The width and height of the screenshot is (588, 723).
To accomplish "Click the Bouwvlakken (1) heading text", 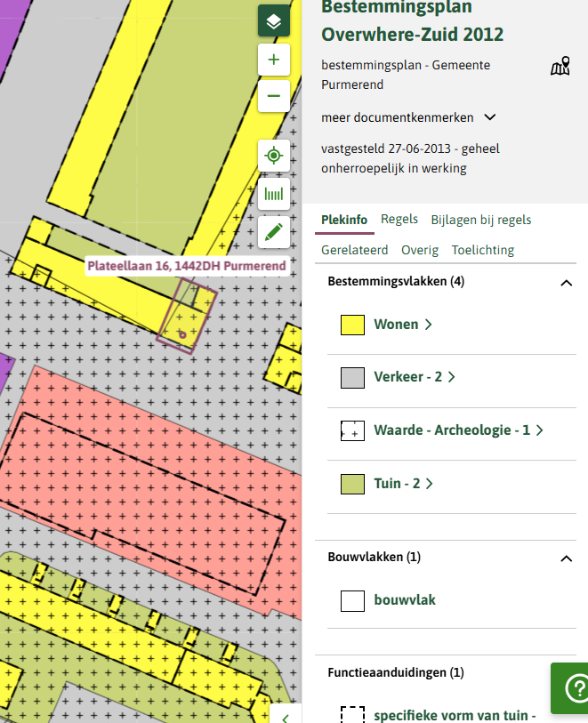I will [x=374, y=557].
